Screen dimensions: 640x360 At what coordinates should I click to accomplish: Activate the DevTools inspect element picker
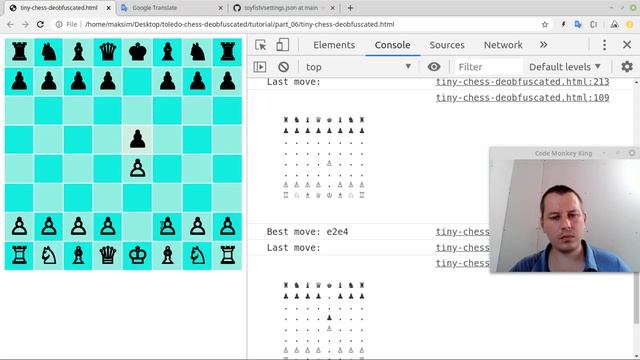coord(260,45)
